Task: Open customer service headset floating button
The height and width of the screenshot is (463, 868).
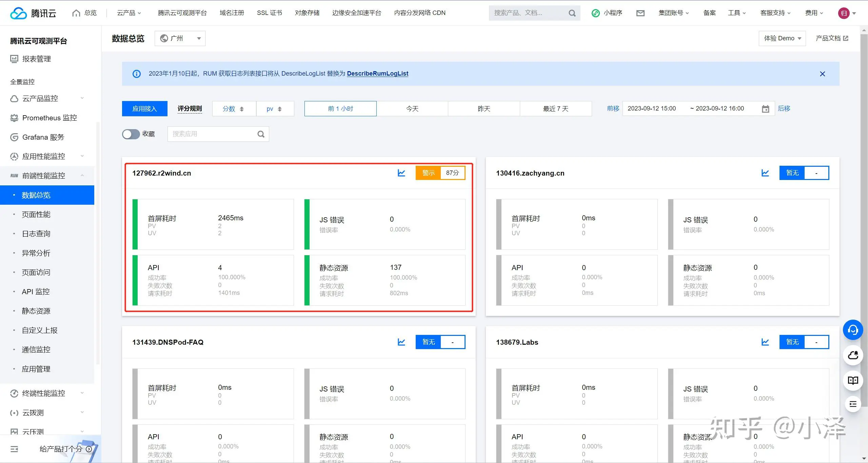Action: [x=853, y=330]
